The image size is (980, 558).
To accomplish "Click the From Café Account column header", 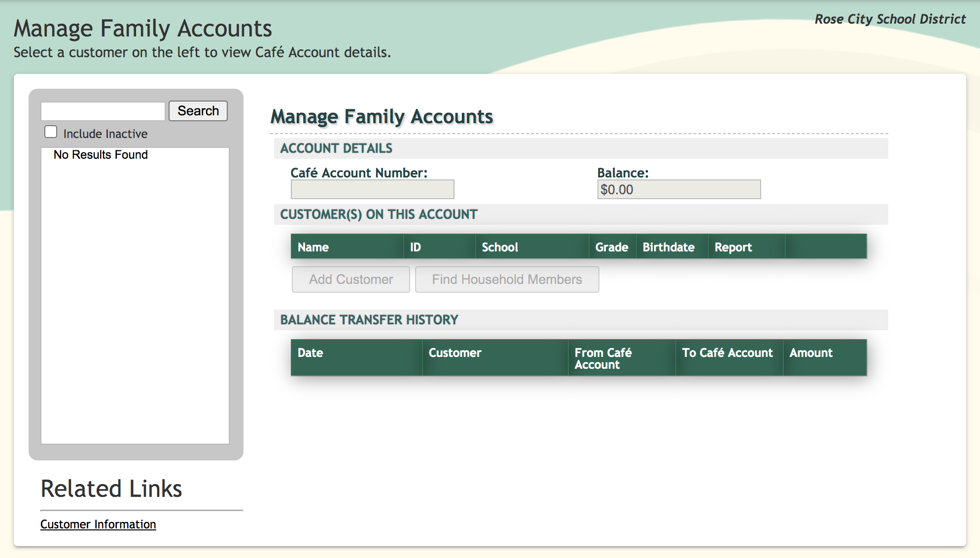I will tap(603, 358).
